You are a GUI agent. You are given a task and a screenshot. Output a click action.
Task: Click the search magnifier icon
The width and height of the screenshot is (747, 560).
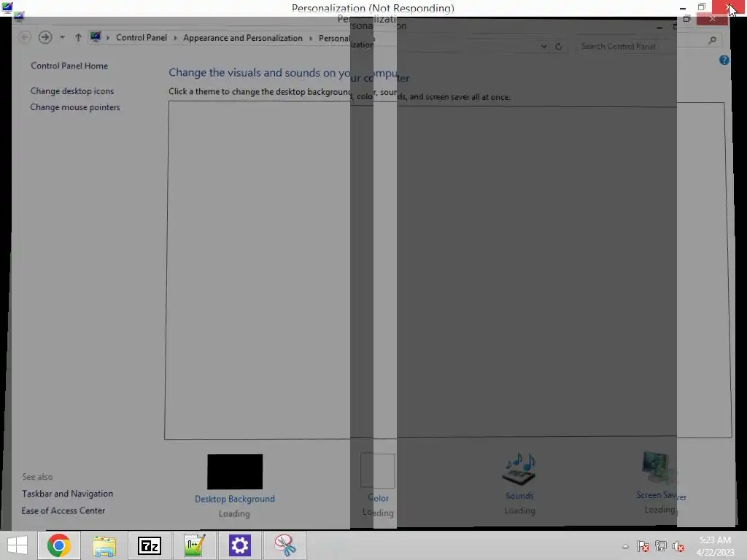click(x=712, y=41)
